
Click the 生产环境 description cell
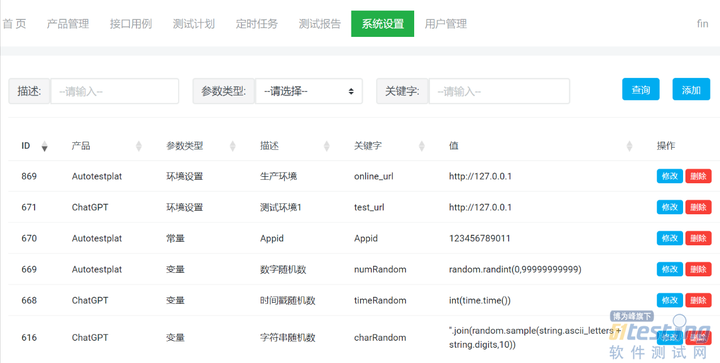(278, 176)
